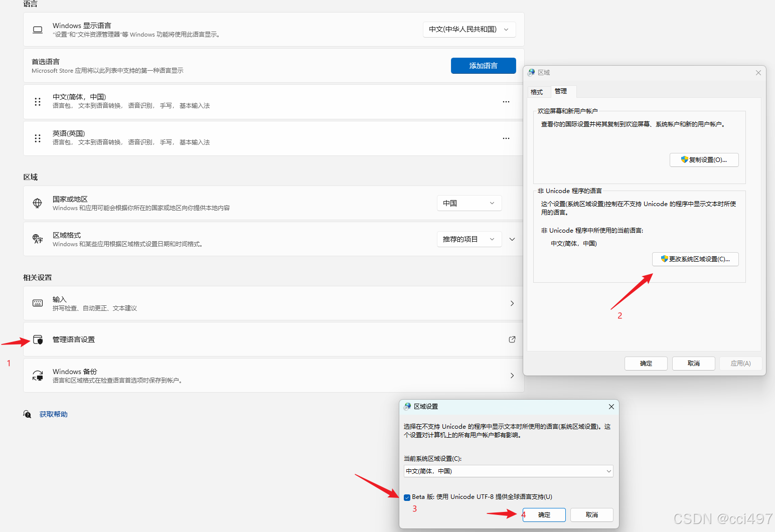Click the 相关设置 section heading
The image size is (775, 532).
pyautogui.click(x=38, y=277)
